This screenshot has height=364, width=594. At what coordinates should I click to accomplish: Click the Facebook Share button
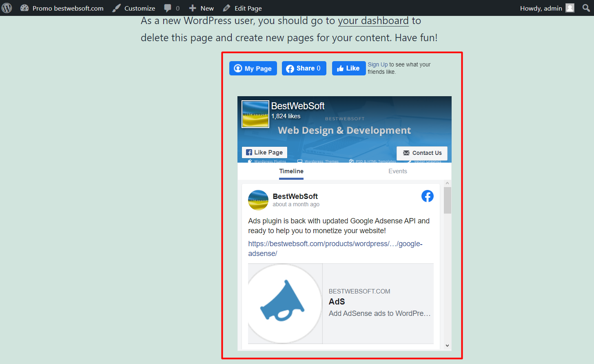(x=304, y=68)
